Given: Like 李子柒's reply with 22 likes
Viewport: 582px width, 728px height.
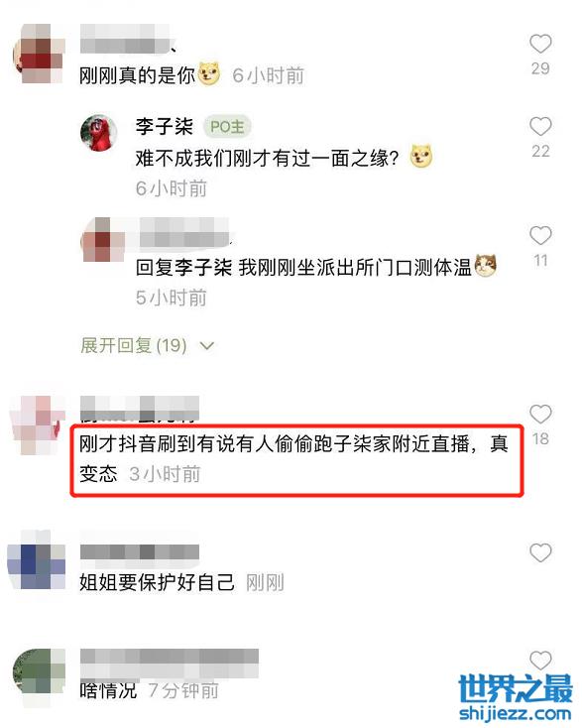Looking at the screenshot, I should point(540,126).
